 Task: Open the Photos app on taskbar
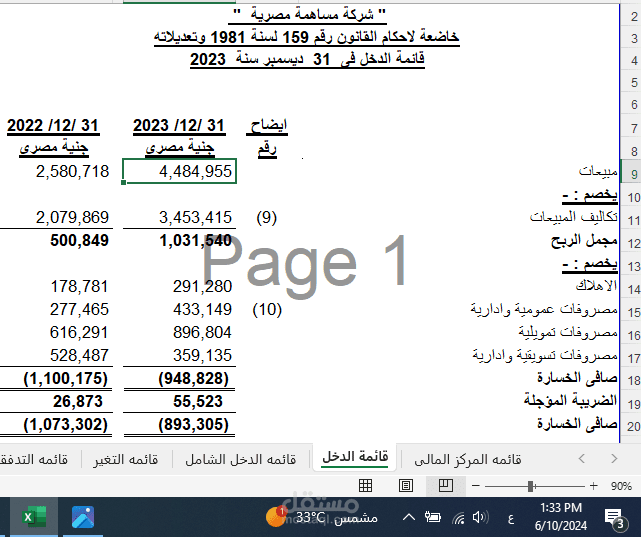point(83,517)
